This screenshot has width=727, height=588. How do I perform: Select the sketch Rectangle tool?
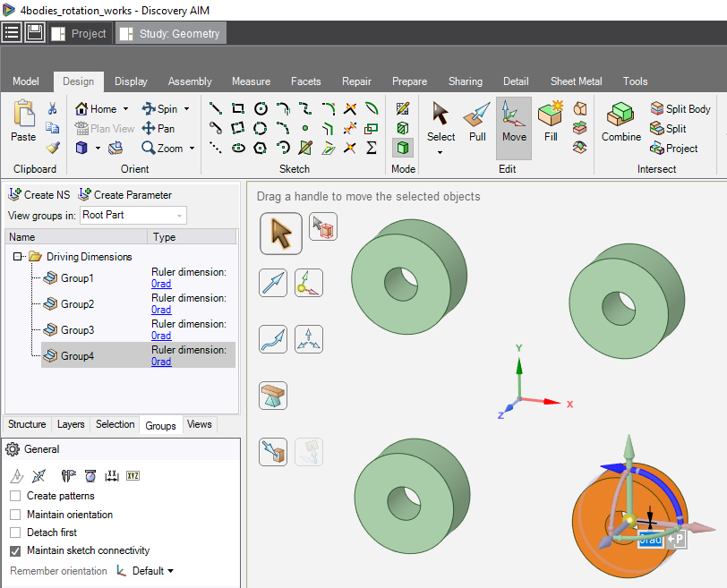coord(238,108)
